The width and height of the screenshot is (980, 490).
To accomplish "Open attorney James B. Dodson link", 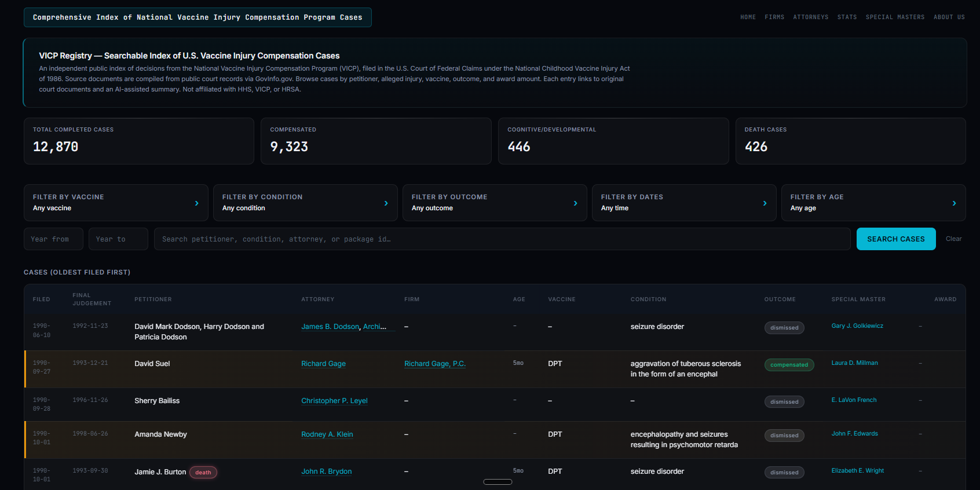I will coord(330,327).
